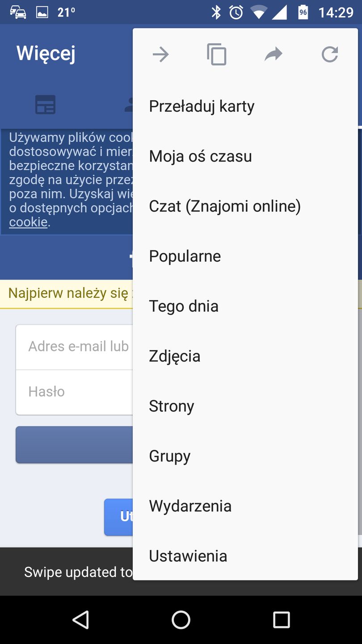Open Ustawienia at the bottom of menu
The width and height of the screenshot is (362, 644).
pos(188,555)
